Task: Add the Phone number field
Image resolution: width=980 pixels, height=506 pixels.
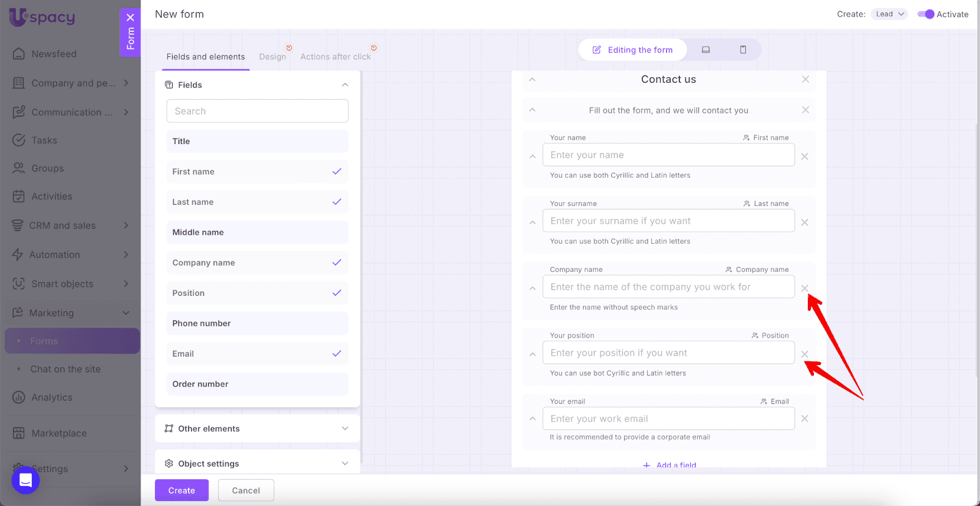Action: pos(257,323)
